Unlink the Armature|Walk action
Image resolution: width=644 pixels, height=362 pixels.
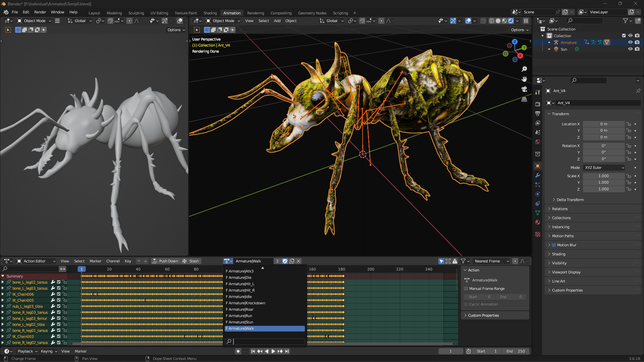click(299, 261)
